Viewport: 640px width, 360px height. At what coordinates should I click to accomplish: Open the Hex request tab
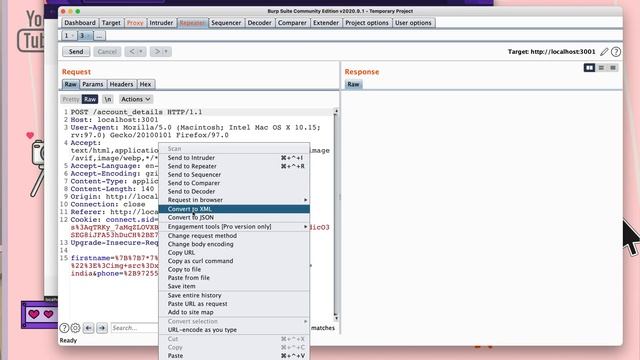click(x=145, y=84)
